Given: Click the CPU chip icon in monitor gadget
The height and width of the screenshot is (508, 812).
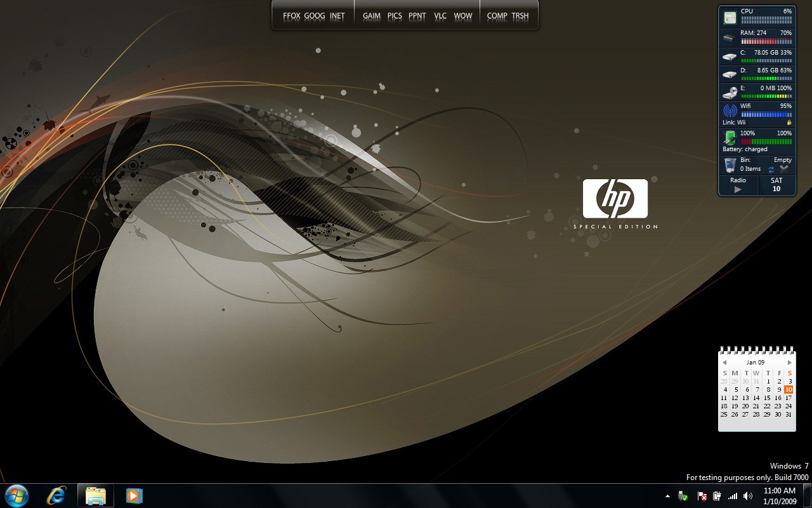Looking at the screenshot, I should [730, 18].
